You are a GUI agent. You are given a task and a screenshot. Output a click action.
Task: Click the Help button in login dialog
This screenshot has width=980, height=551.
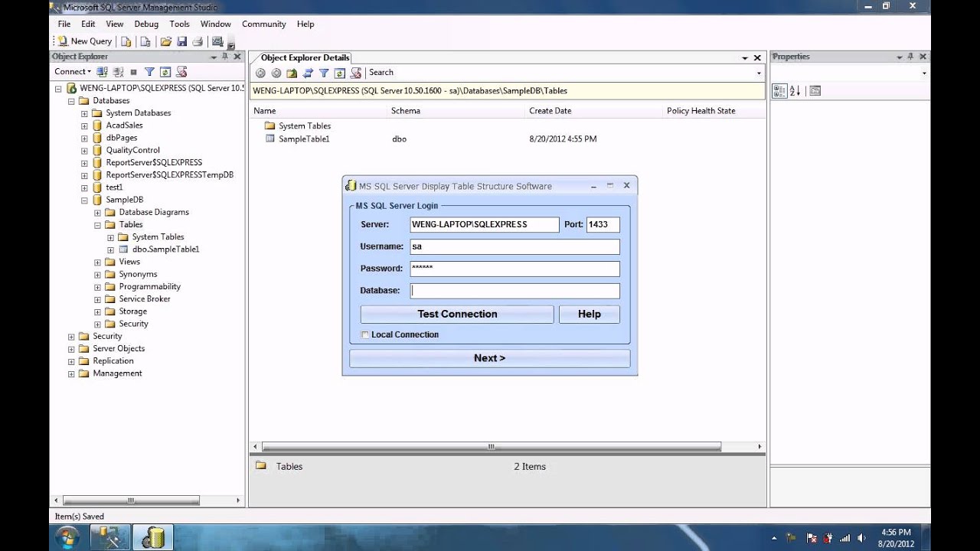pyautogui.click(x=590, y=314)
